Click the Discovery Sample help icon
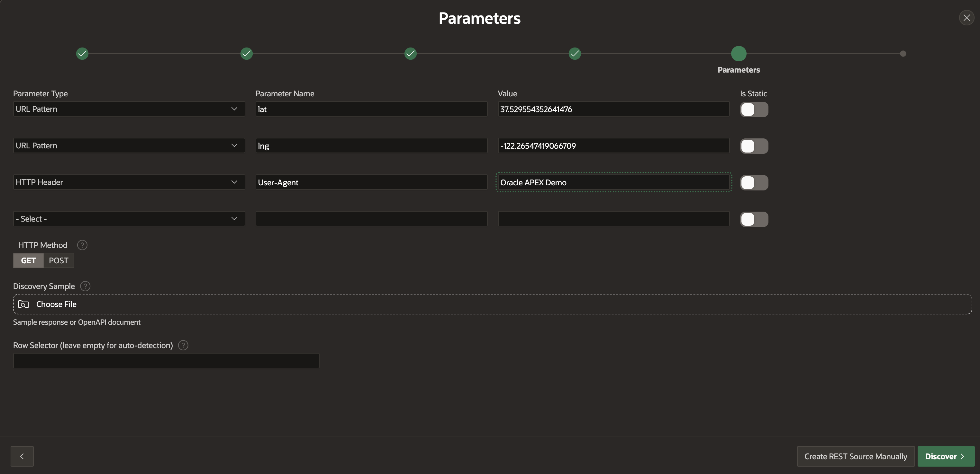This screenshot has width=980, height=474. [x=85, y=286]
